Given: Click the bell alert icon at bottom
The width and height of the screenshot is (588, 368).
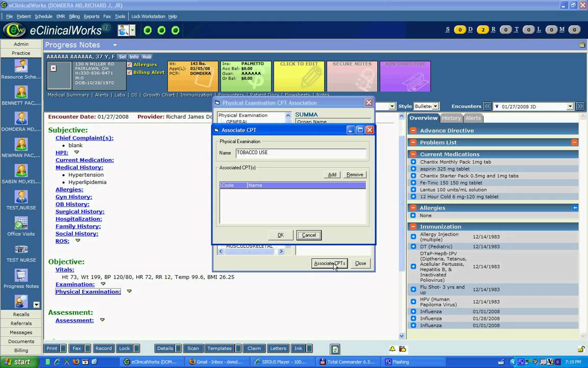Looking at the screenshot, I should 392,349.
